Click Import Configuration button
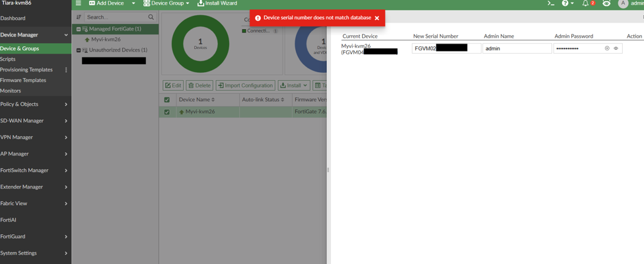644x264 pixels. (x=245, y=85)
